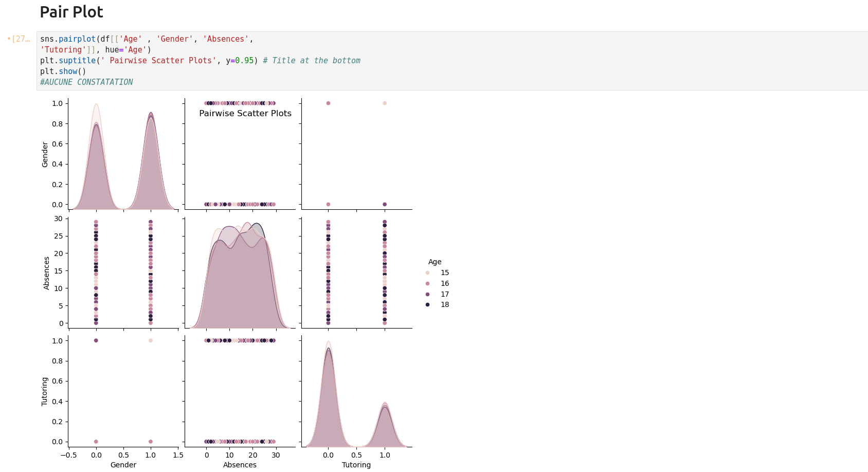Click the Age 16 legend color marker
Viewport: 868px width, 472px height.
(427, 284)
